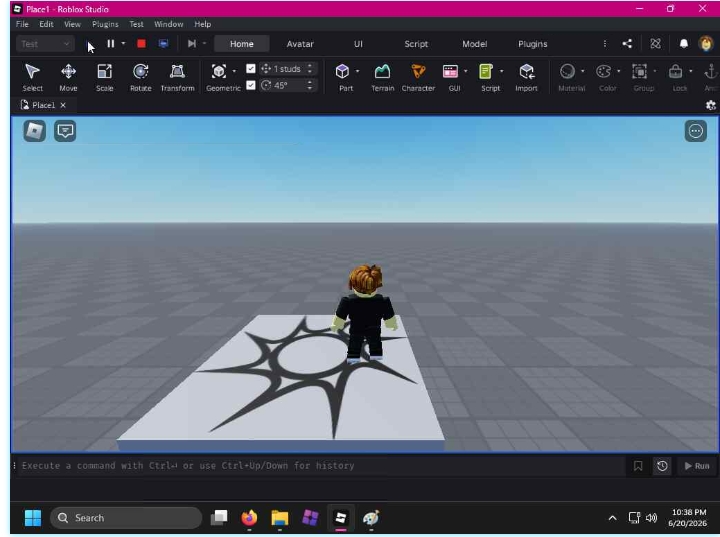Switch to the Avatar tab

point(300,44)
